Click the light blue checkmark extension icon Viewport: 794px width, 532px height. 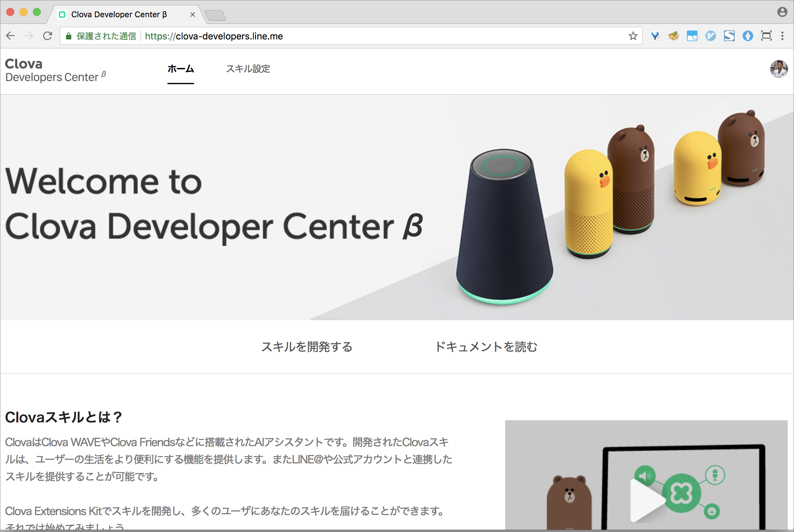point(710,35)
